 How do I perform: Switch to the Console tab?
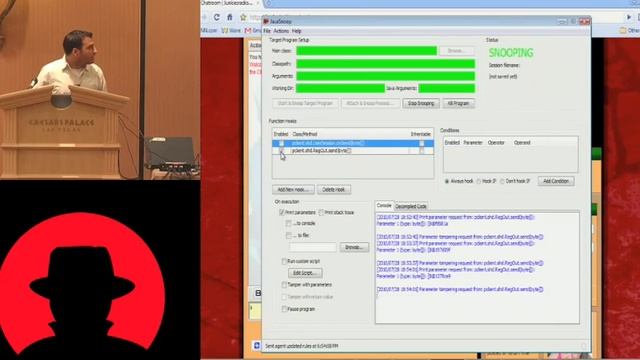(x=384, y=206)
